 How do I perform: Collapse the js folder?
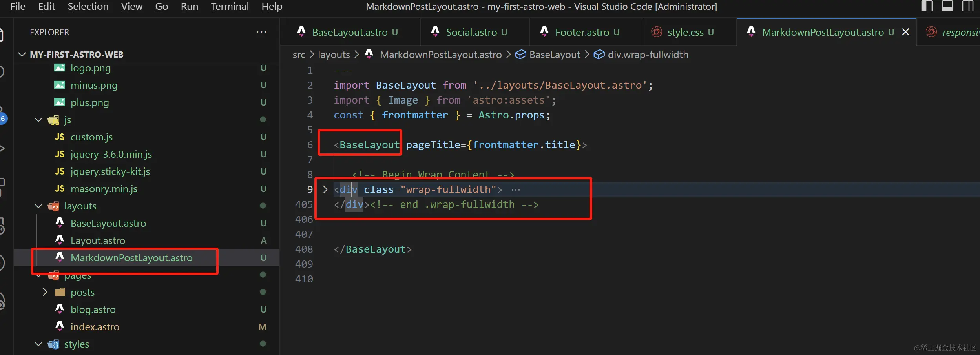tap(38, 120)
